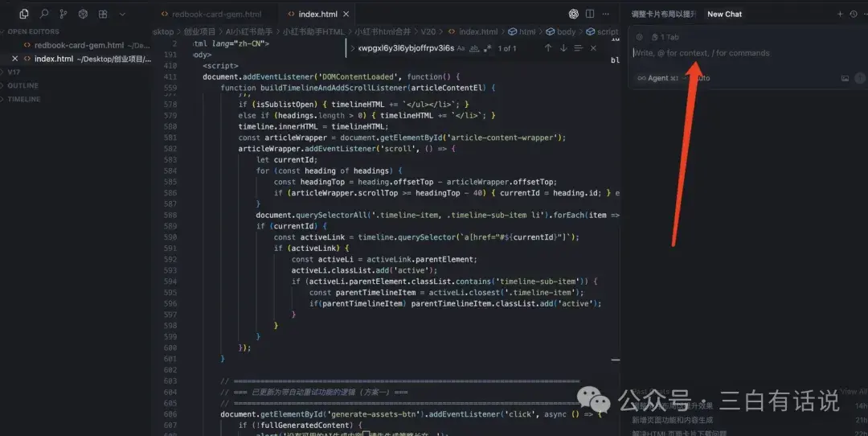Open the Source Control view icon
This screenshot has width=868, height=436.
63,14
